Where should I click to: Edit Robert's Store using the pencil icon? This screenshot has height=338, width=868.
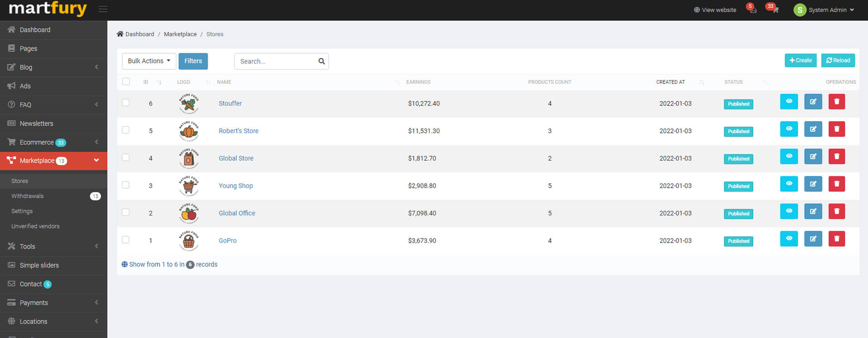[x=813, y=129]
